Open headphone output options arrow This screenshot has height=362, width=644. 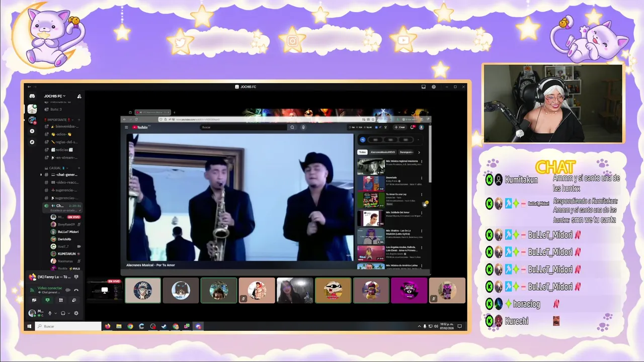coord(69,313)
